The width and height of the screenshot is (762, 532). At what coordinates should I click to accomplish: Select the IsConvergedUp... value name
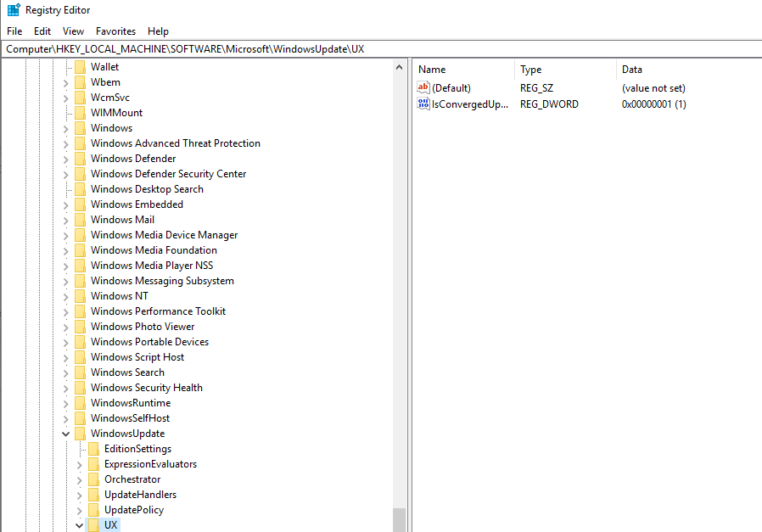coord(470,104)
